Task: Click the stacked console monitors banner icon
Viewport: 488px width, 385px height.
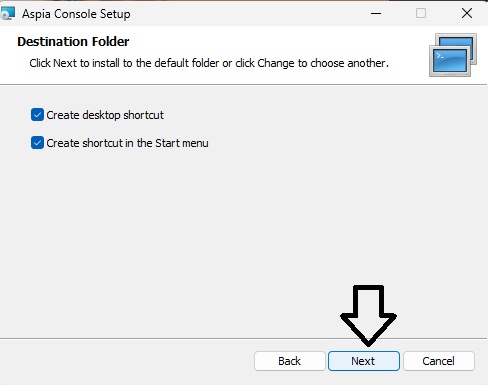Action: [x=453, y=55]
